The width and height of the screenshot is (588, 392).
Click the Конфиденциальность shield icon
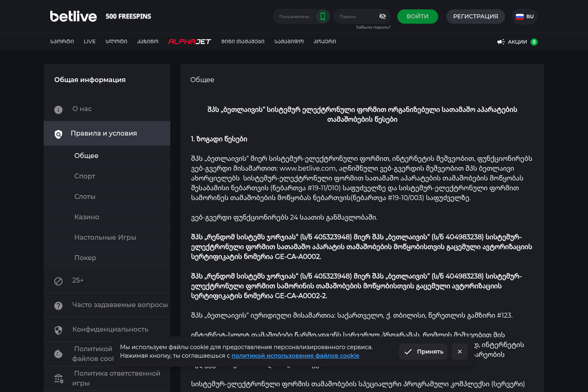(x=58, y=330)
